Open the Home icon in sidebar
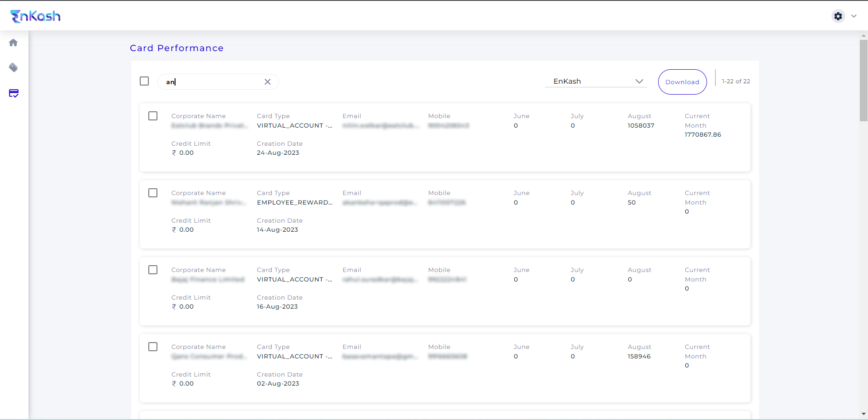Screen dimensions: 868x420 [14, 43]
